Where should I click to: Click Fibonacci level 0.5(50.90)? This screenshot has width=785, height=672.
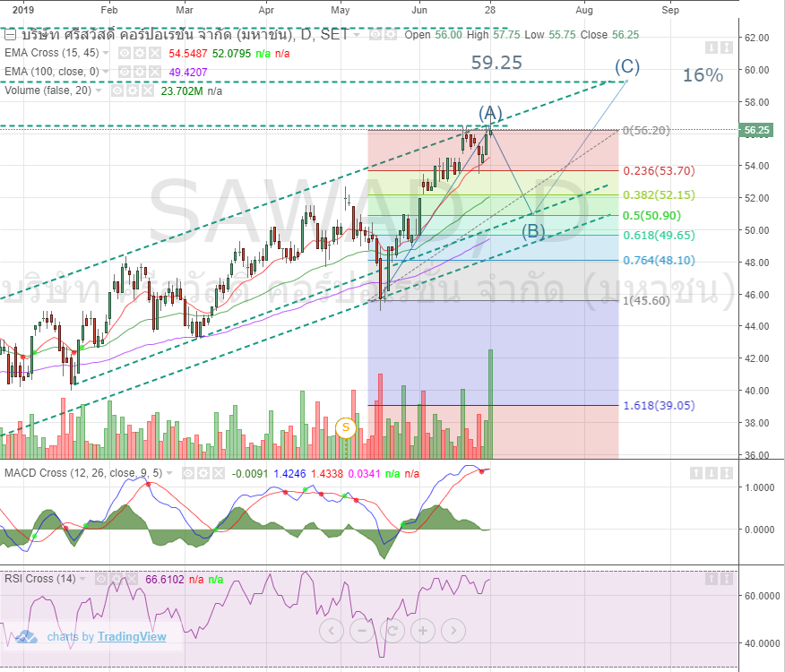651,215
